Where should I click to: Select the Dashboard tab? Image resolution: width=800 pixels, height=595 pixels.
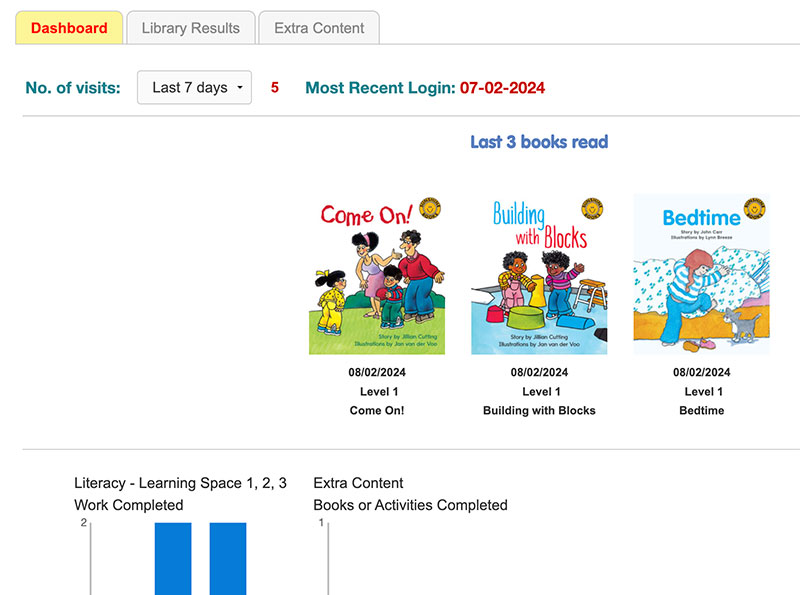tap(69, 28)
